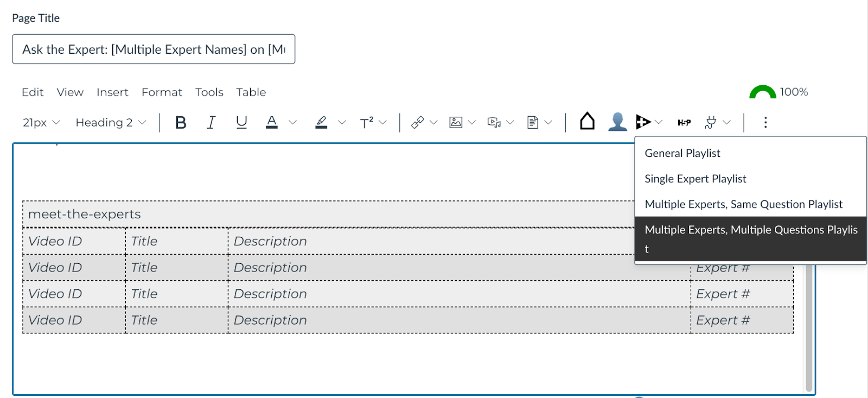Click Title cell in first row
The image size is (868, 398).
coord(177,241)
